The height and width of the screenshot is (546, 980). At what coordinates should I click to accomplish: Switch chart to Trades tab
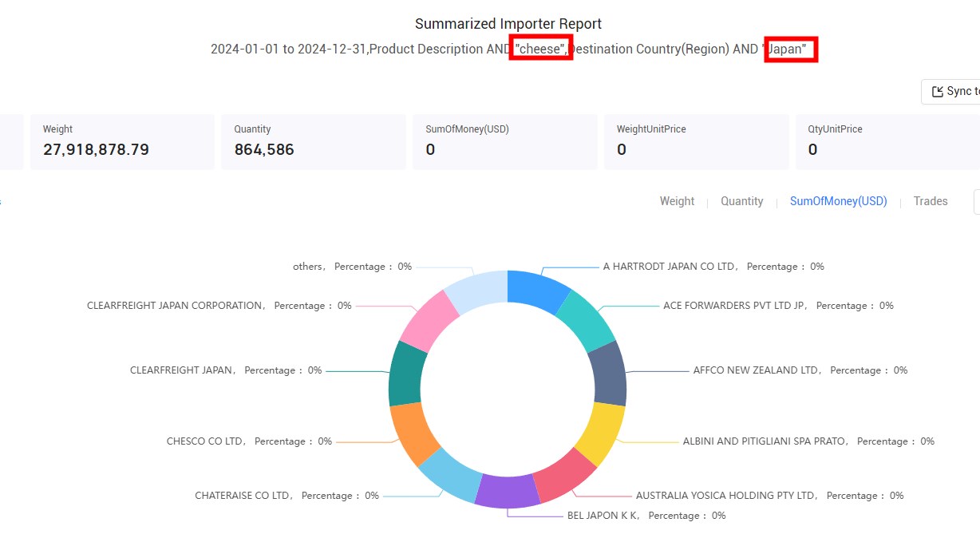tap(931, 201)
